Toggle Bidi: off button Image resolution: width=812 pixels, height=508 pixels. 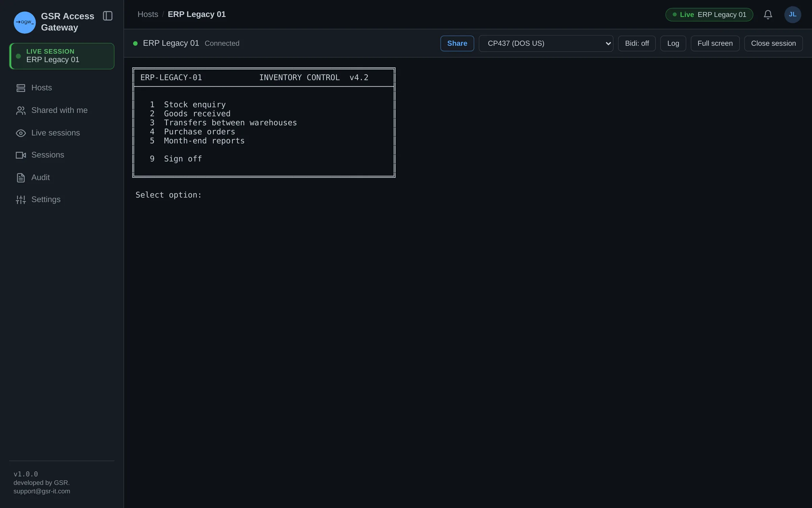637,43
